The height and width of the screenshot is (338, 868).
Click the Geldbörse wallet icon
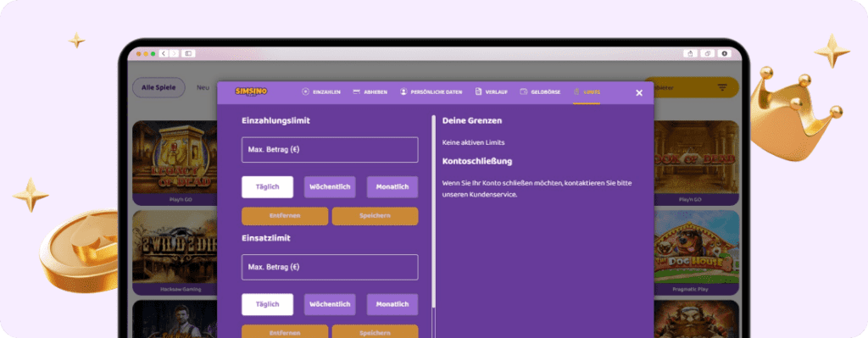click(524, 91)
